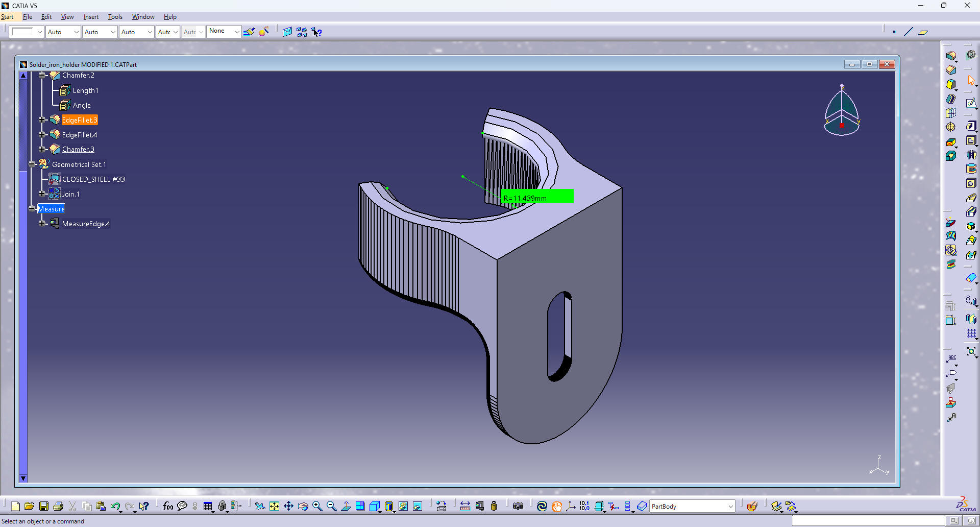Click the Print icon

pos(58,506)
